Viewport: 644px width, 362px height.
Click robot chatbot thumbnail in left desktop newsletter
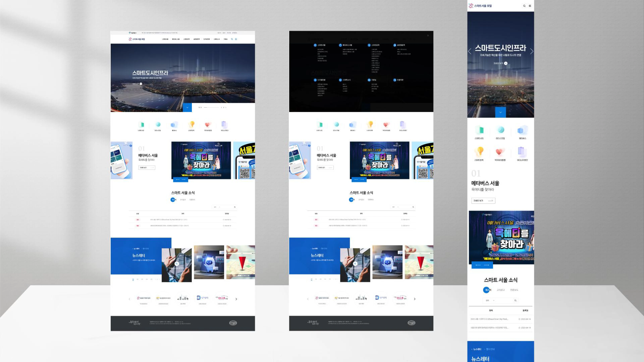coord(209,262)
